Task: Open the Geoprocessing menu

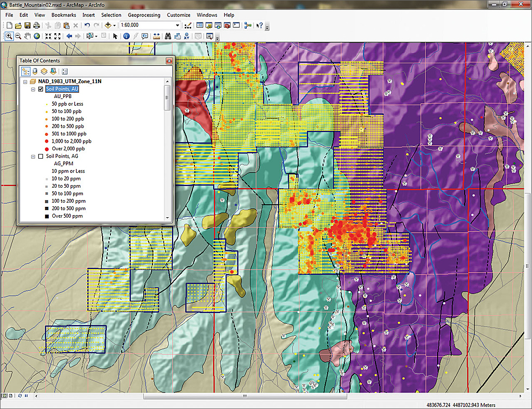Action: pos(144,15)
